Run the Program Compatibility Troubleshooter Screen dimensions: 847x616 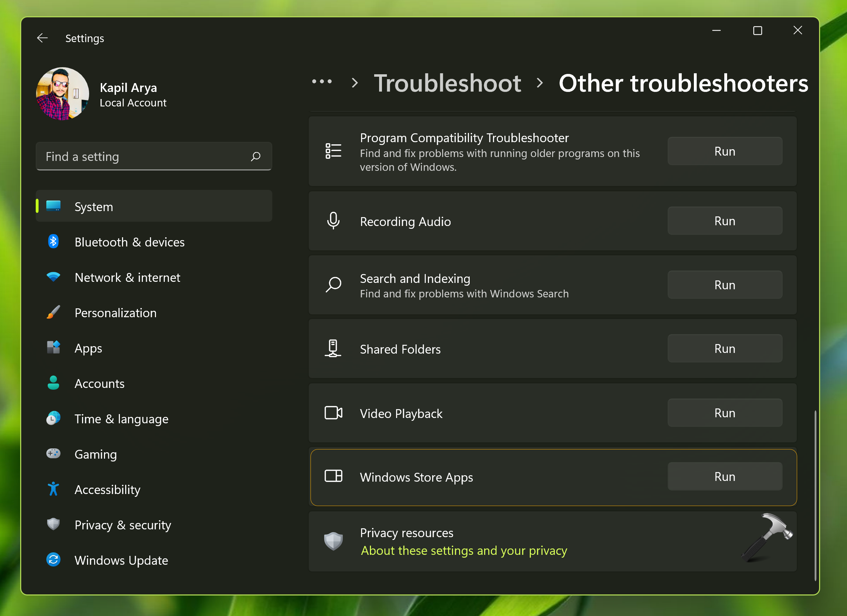(x=724, y=151)
